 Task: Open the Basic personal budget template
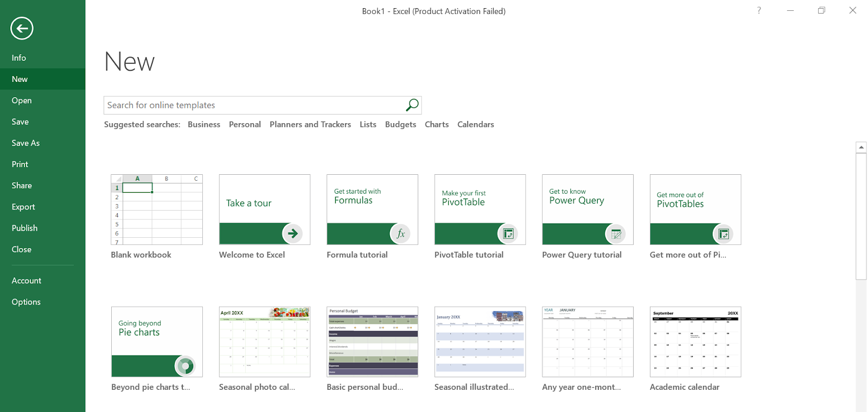(x=372, y=342)
